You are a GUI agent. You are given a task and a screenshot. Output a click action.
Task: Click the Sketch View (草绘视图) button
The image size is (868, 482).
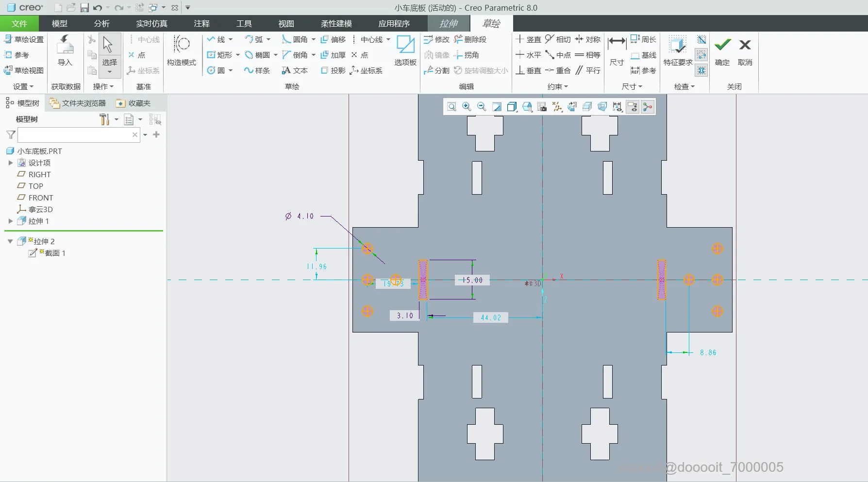click(x=24, y=70)
